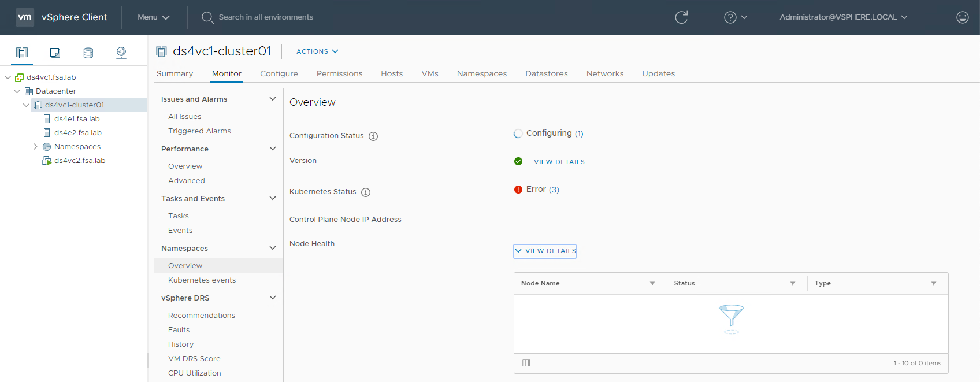Select ds4vc2.fsa.lab VM in the tree
Image resolution: width=980 pixels, height=382 pixels.
pyautogui.click(x=80, y=161)
